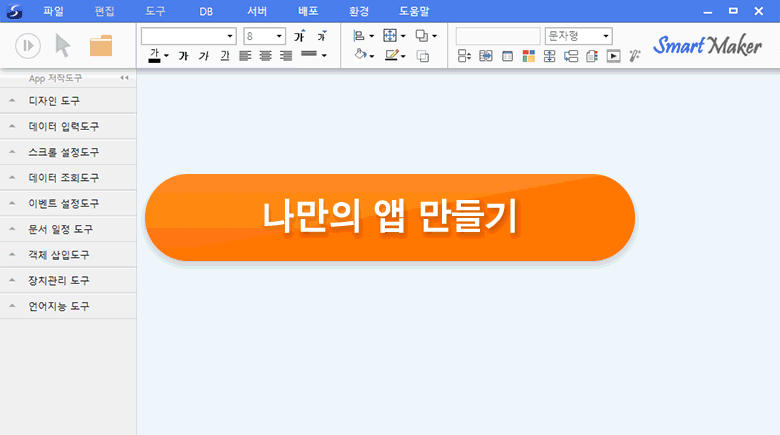780x435 pixels.
Task: Open the 파일 menu
Action: tap(53, 11)
